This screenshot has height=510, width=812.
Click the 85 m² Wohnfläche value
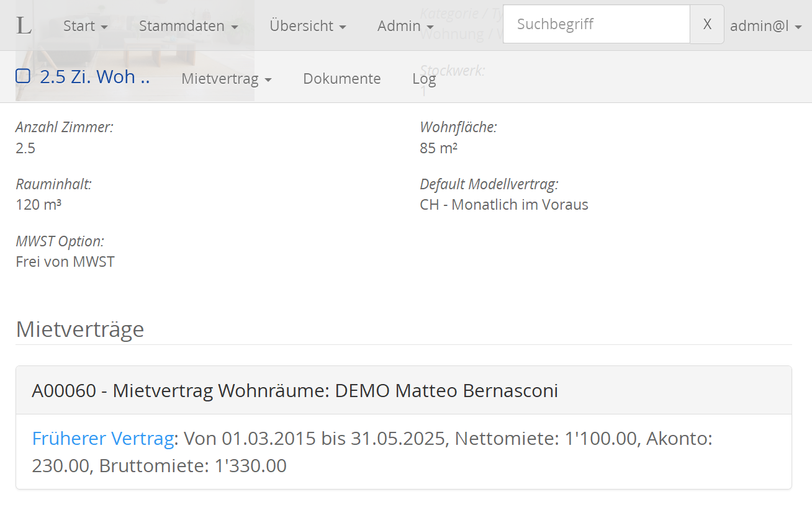(x=439, y=148)
